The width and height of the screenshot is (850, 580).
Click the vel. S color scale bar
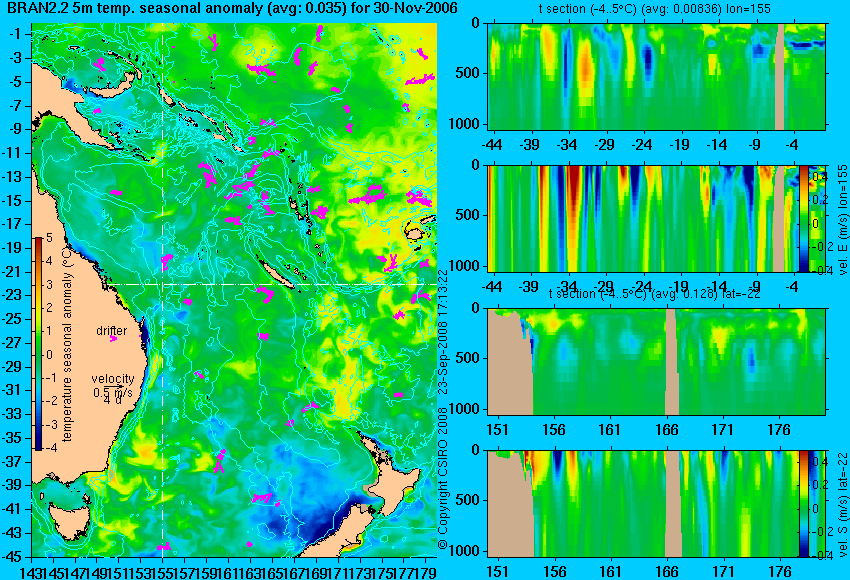803,503
